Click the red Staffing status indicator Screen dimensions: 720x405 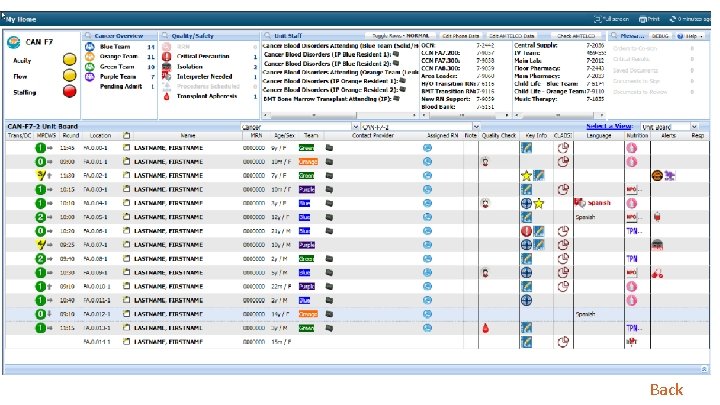coord(69,91)
